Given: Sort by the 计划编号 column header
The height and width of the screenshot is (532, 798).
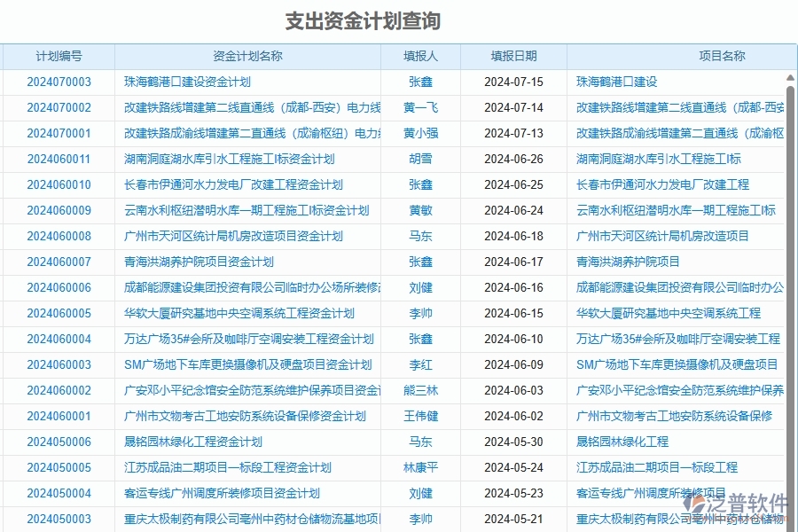Looking at the screenshot, I should (58, 56).
